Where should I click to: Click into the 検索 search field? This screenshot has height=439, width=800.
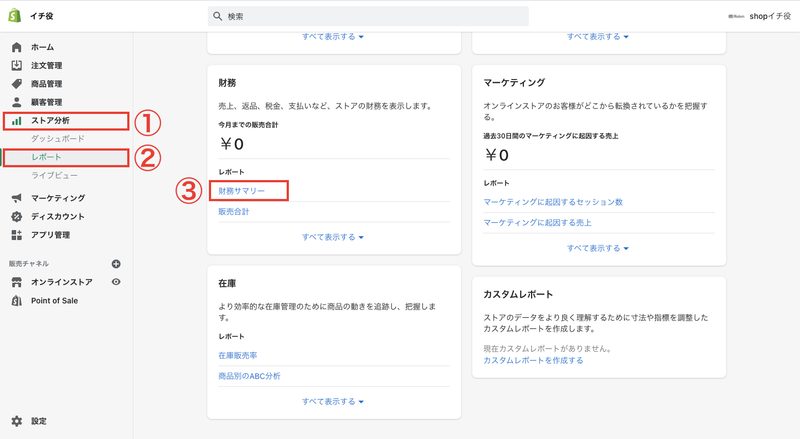coord(368,16)
